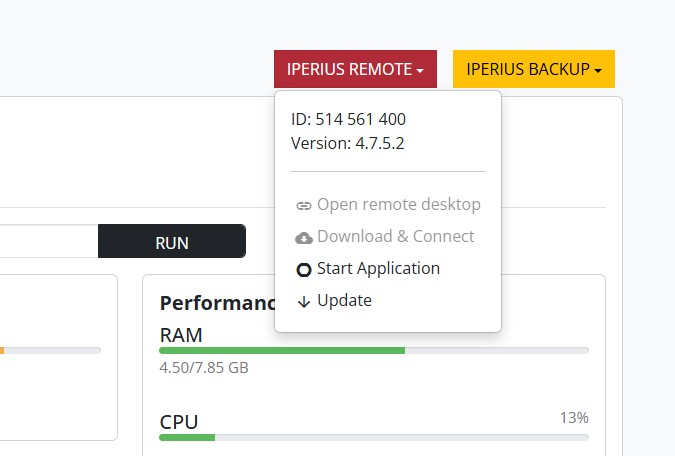The image size is (675, 456).
Task: Click the down arrow icon beside Update
Action: coord(304,301)
